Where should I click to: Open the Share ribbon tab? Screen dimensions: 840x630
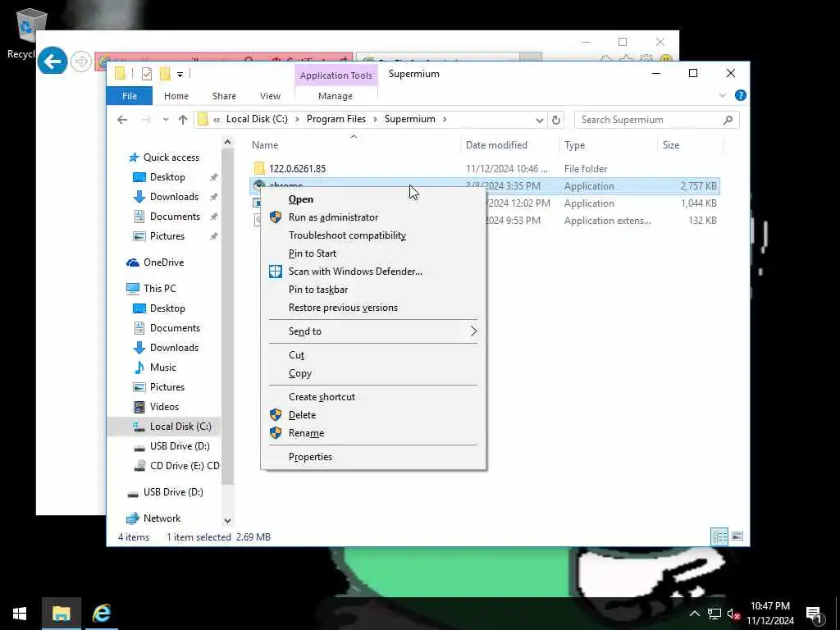tap(224, 96)
